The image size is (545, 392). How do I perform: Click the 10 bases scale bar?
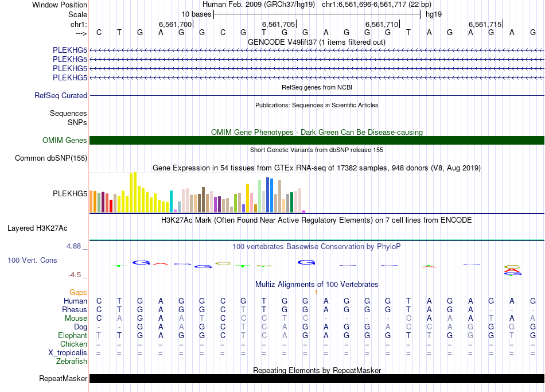tap(317, 14)
